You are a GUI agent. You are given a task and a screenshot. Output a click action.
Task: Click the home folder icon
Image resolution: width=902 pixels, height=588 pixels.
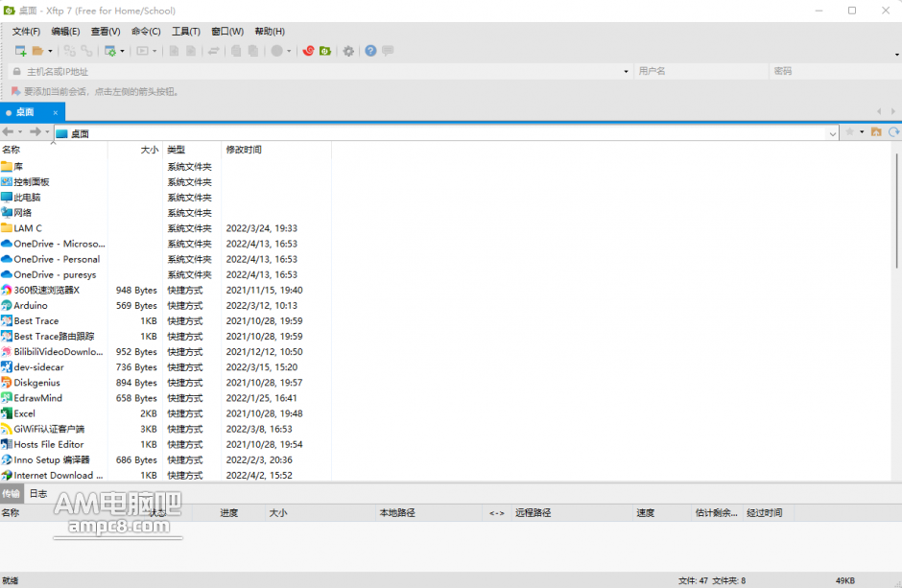pos(876,132)
